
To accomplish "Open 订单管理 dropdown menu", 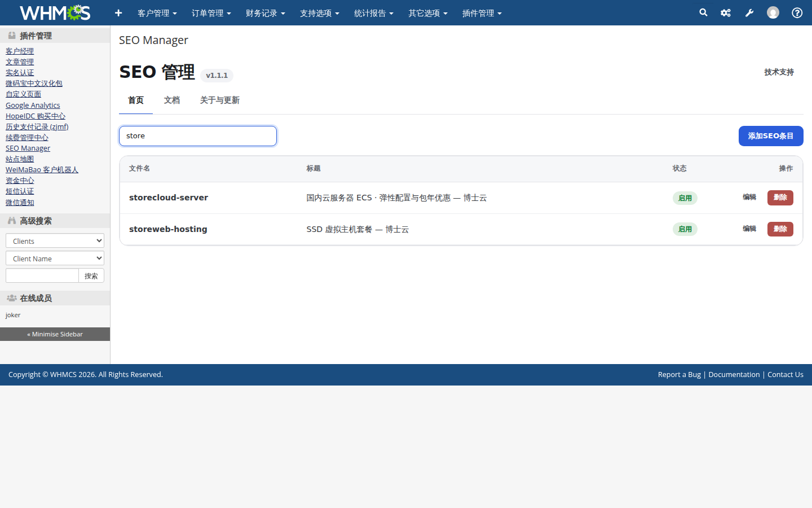I will (211, 13).
